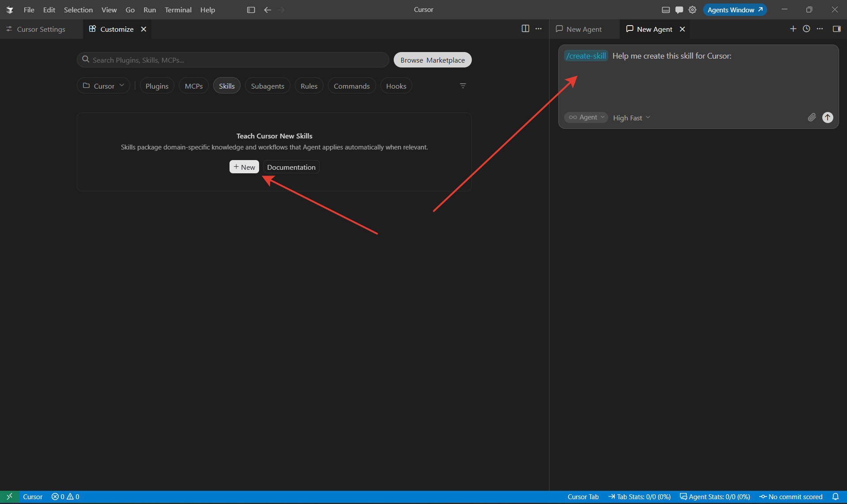
Task: Switch to the Cursor Settings tab
Action: click(x=41, y=29)
